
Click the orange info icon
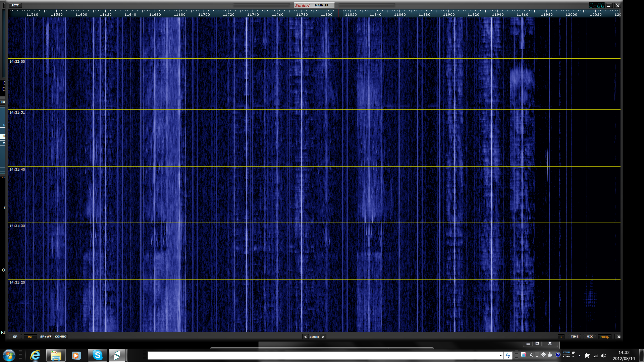point(561,337)
